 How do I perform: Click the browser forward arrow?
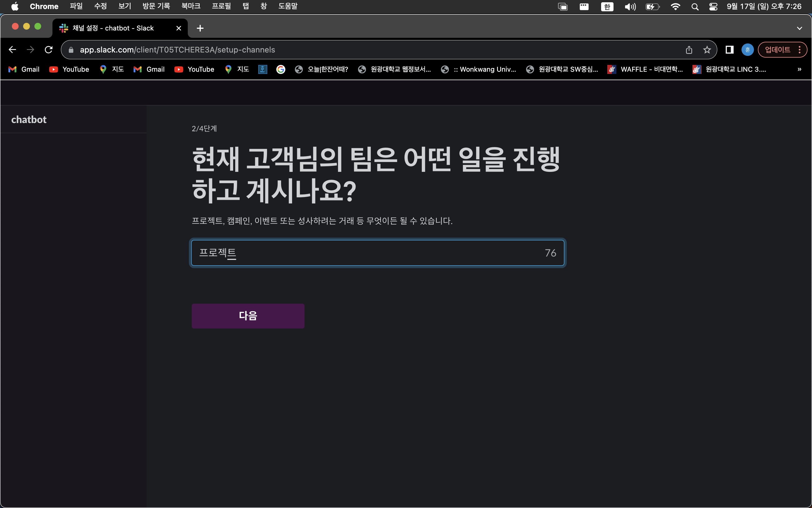coord(30,50)
